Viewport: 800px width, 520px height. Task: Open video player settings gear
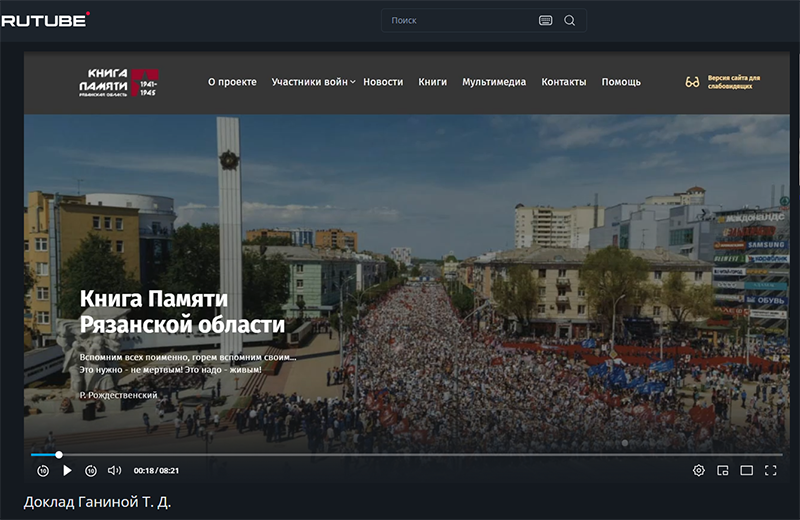699,470
